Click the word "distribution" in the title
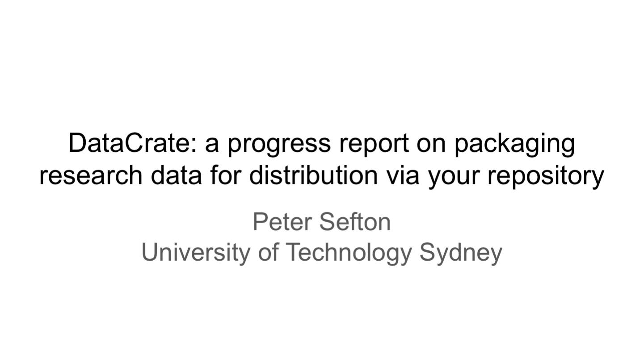This screenshot has height=362, width=644. (313, 175)
